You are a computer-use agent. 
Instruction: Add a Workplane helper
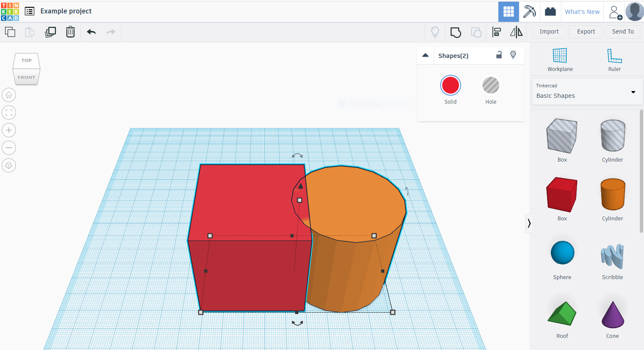[x=560, y=59]
